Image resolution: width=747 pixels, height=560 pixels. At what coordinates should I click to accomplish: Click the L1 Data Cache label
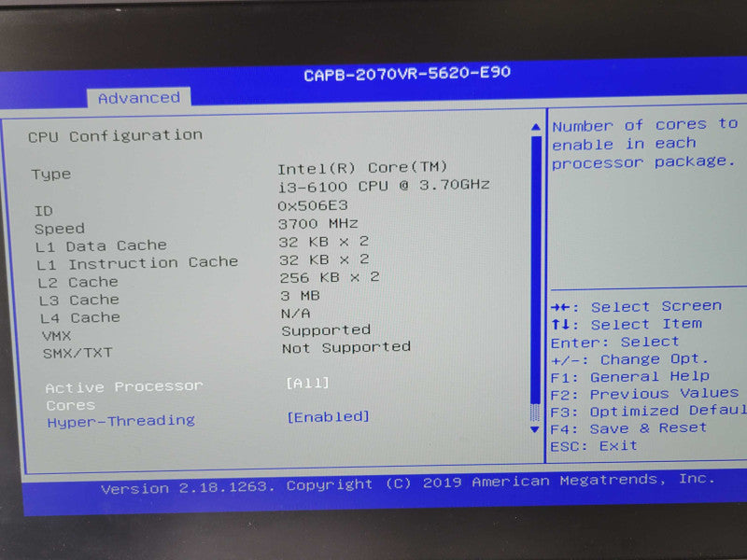pyautogui.click(x=101, y=246)
